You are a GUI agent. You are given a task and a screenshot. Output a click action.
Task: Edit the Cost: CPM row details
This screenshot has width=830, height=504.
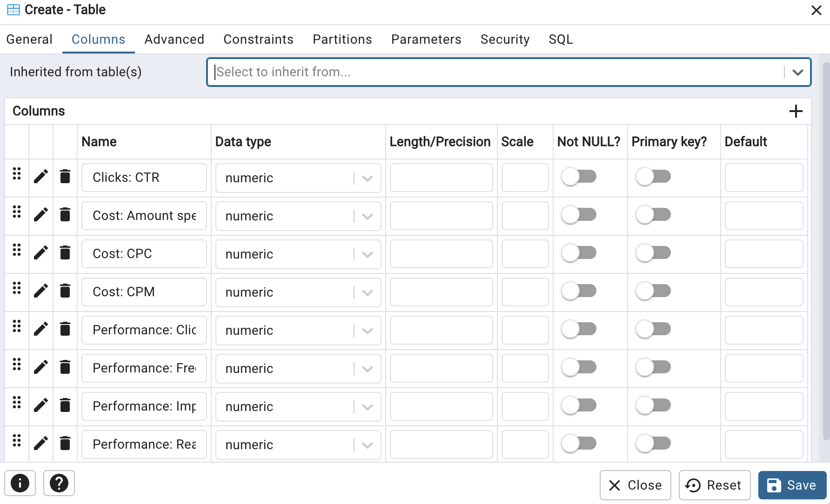click(41, 291)
